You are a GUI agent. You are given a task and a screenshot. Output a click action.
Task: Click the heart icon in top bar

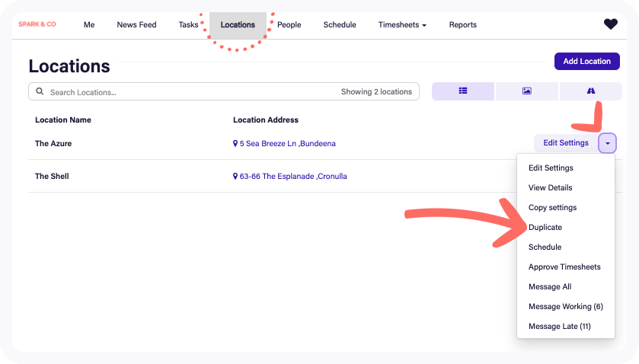(x=610, y=24)
